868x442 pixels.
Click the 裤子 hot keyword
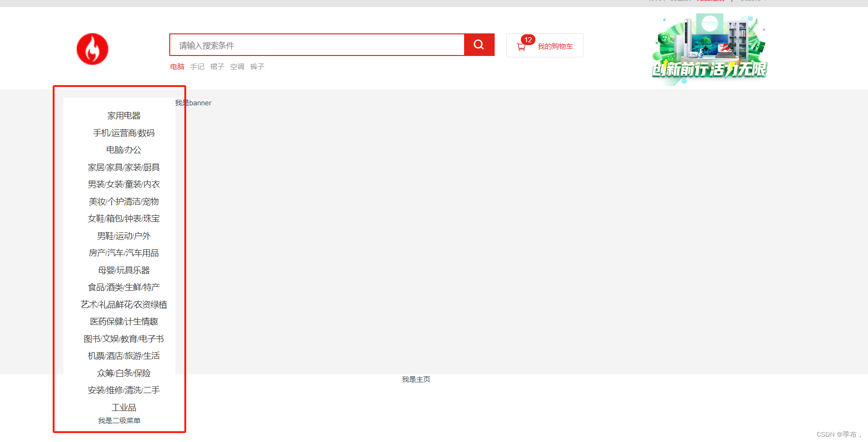tap(257, 67)
